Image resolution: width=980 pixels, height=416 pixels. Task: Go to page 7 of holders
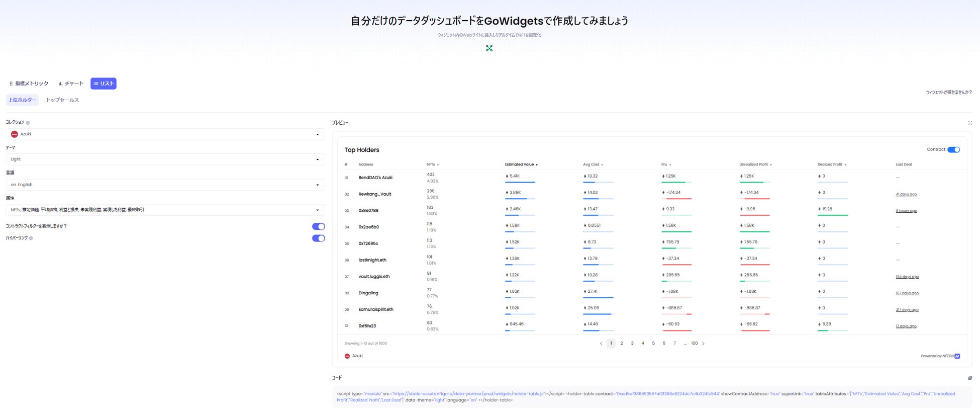click(674, 344)
